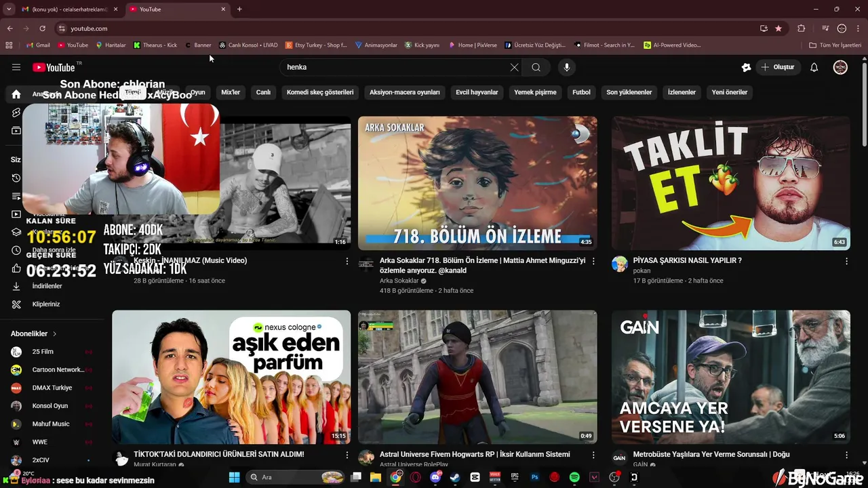This screenshot has height=488, width=868.
Task: Select Aksiyon-macera oyunları chip
Action: [x=405, y=92]
